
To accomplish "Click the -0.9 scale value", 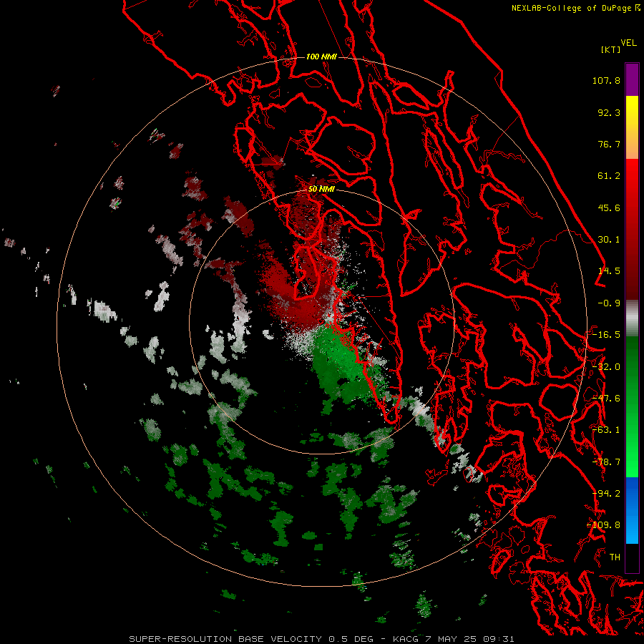I will [x=609, y=303].
